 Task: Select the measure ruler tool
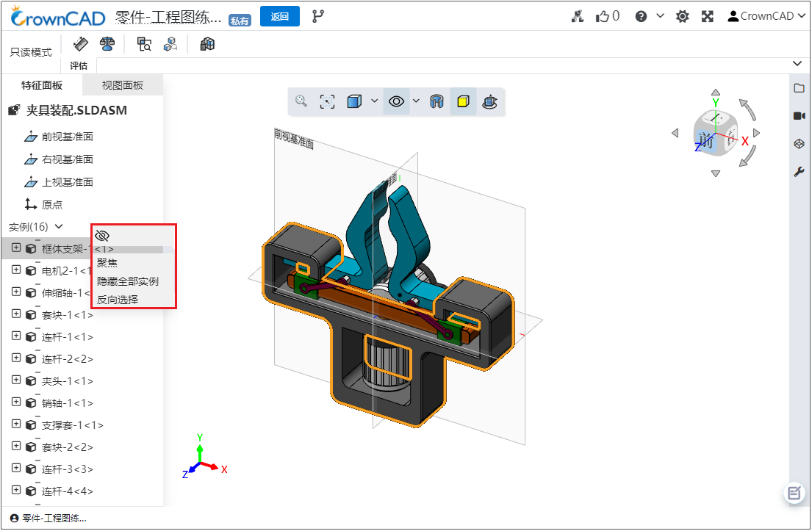(x=80, y=44)
